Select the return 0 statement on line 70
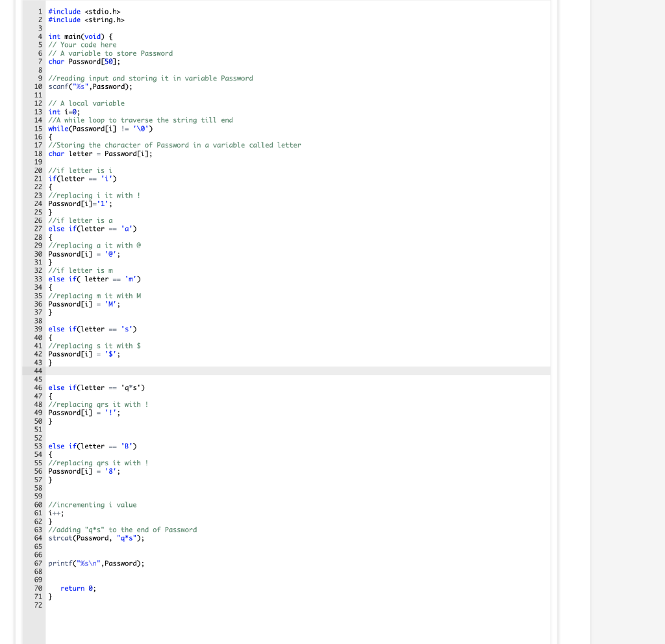The height and width of the screenshot is (644, 665). tap(75, 588)
